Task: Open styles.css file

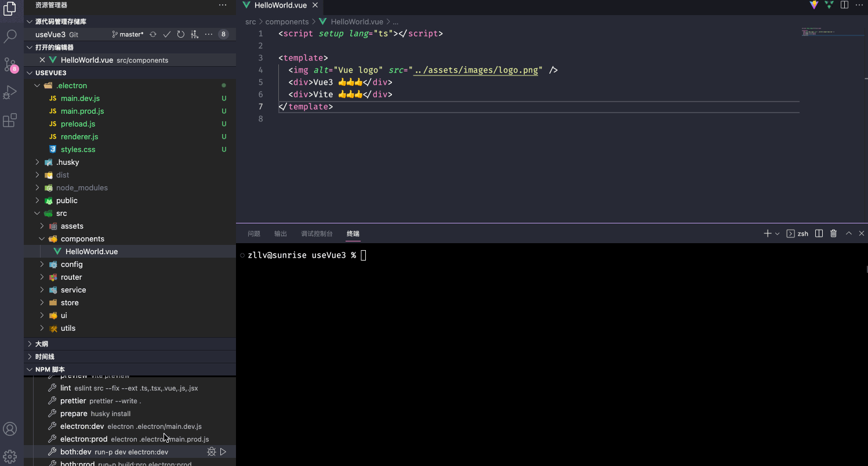Action: click(130, 149)
